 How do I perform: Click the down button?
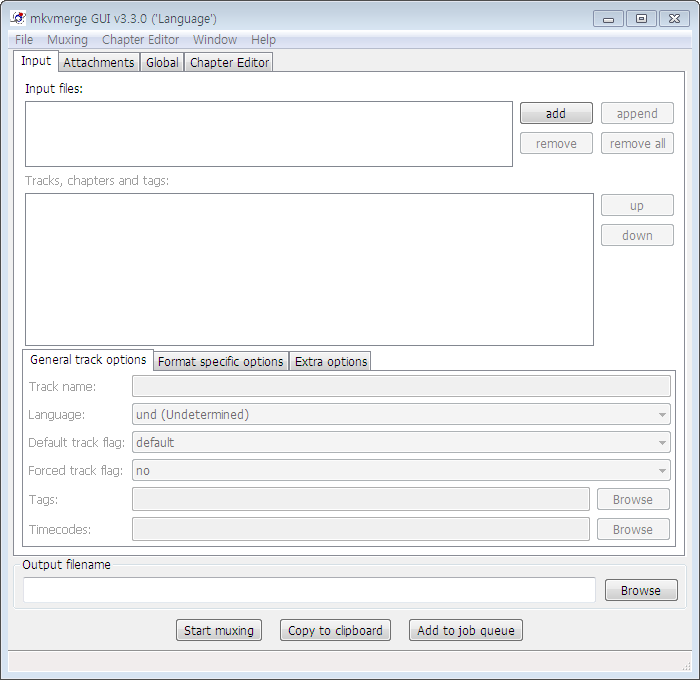pos(637,235)
